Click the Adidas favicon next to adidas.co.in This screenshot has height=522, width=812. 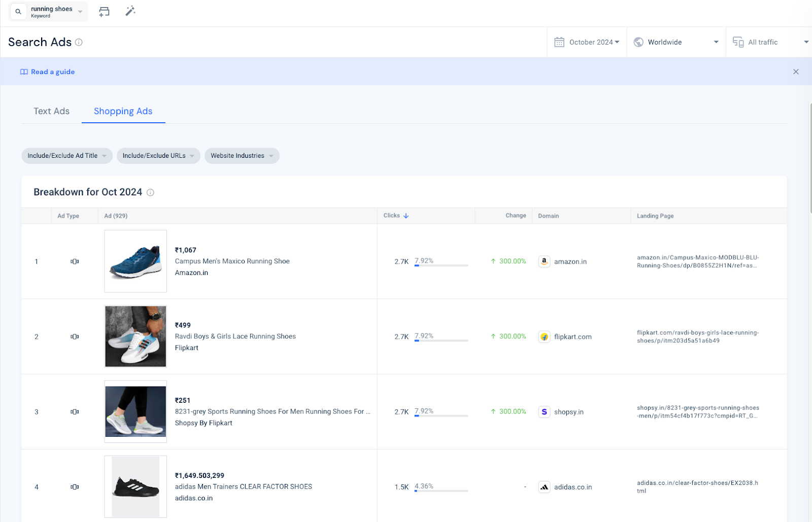[544, 487]
